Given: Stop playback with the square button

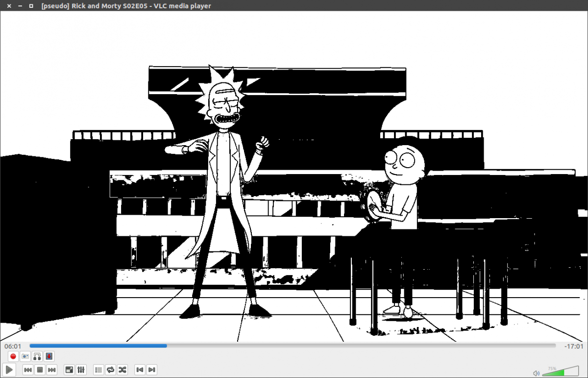Looking at the screenshot, I should pos(40,370).
